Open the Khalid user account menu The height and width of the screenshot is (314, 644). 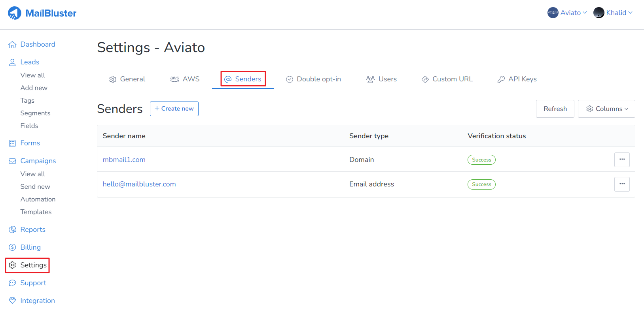[613, 13]
